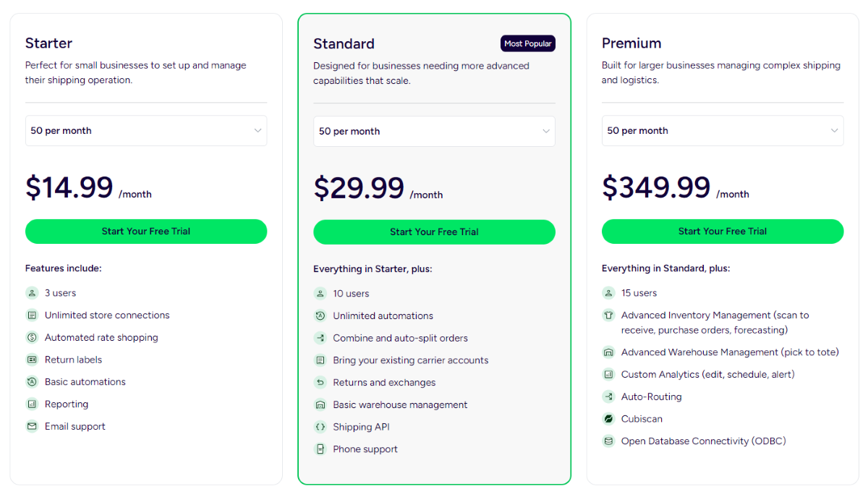Screen dimensions: 868x492
Task: Click the Custom Analytics chart icon
Action: click(608, 375)
